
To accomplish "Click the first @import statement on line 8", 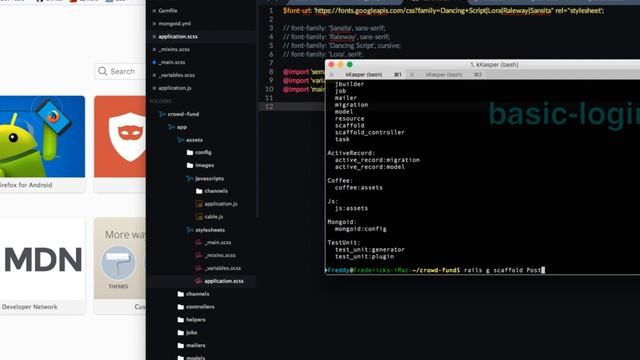I will 304,72.
